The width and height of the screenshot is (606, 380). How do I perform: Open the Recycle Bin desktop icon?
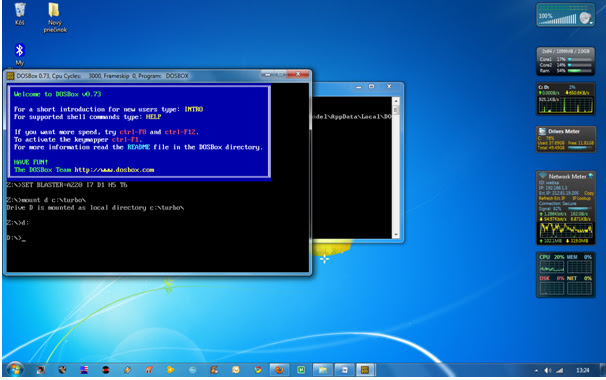tap(20, 14)
